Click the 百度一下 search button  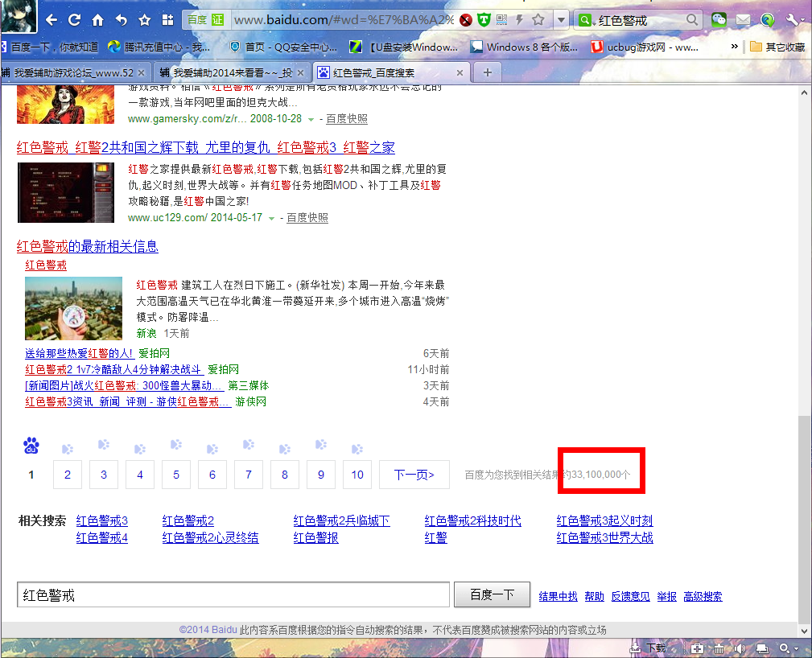tap(492, 595)
